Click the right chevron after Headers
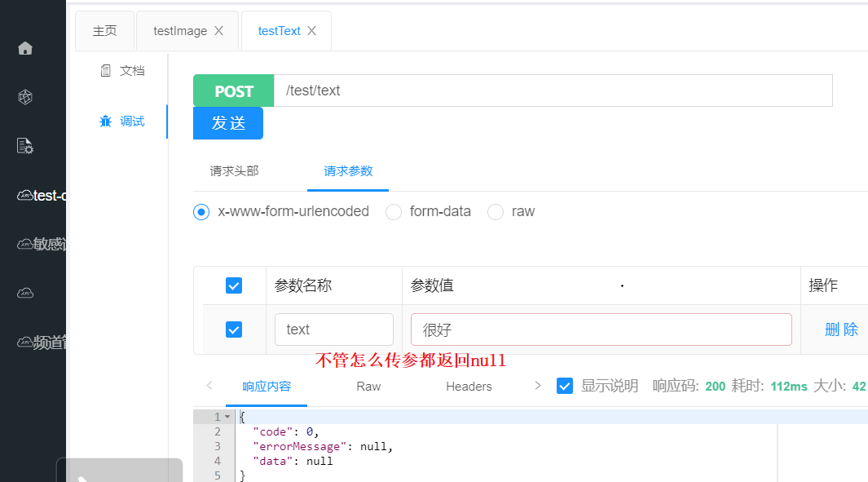This screenshot has height=482, width=868. (x=536, y=386)
